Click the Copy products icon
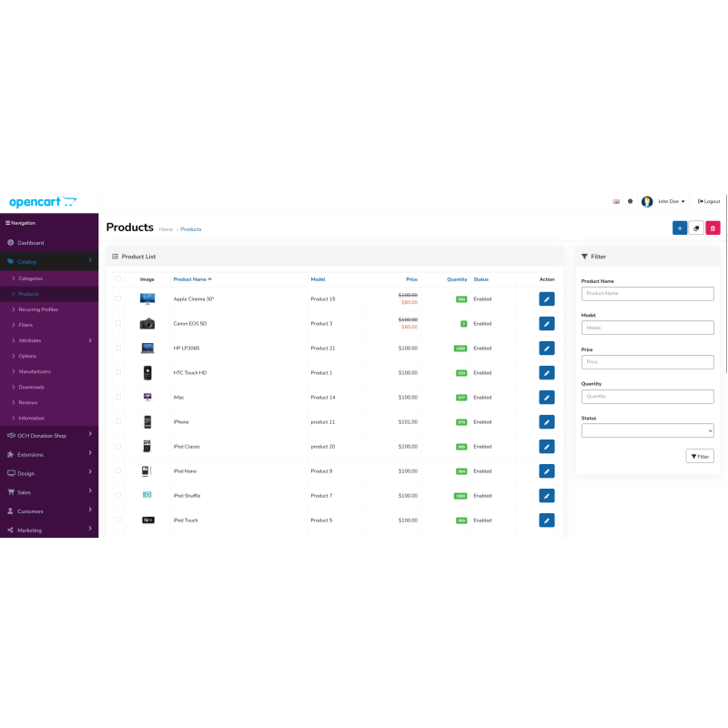 [x=696, y=227]
